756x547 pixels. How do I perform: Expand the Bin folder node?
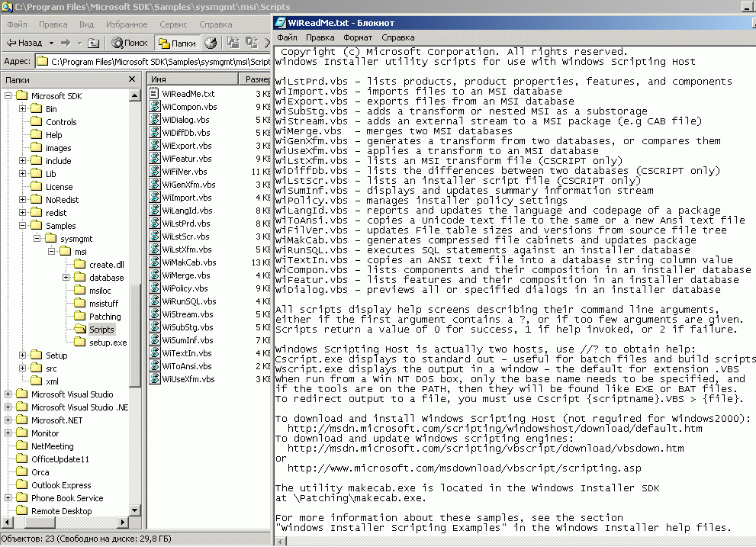pos(23,109)
